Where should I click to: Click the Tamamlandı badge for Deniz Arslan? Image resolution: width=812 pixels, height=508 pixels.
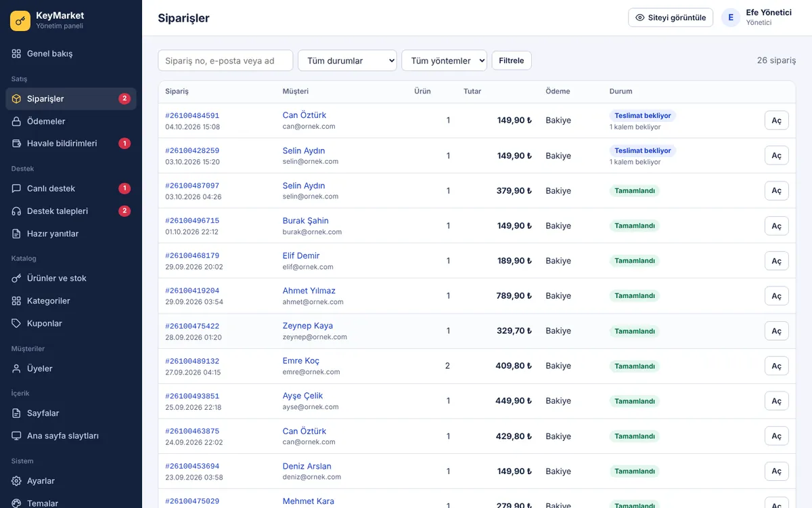click(635, 471)
